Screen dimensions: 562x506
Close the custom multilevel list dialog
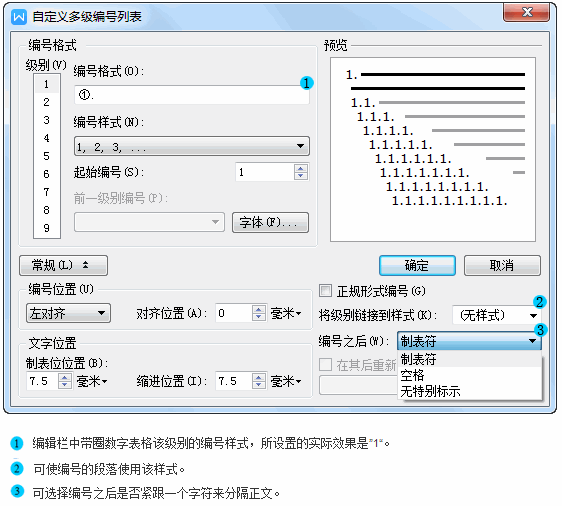pyautogui.click(x=527, y=13)
